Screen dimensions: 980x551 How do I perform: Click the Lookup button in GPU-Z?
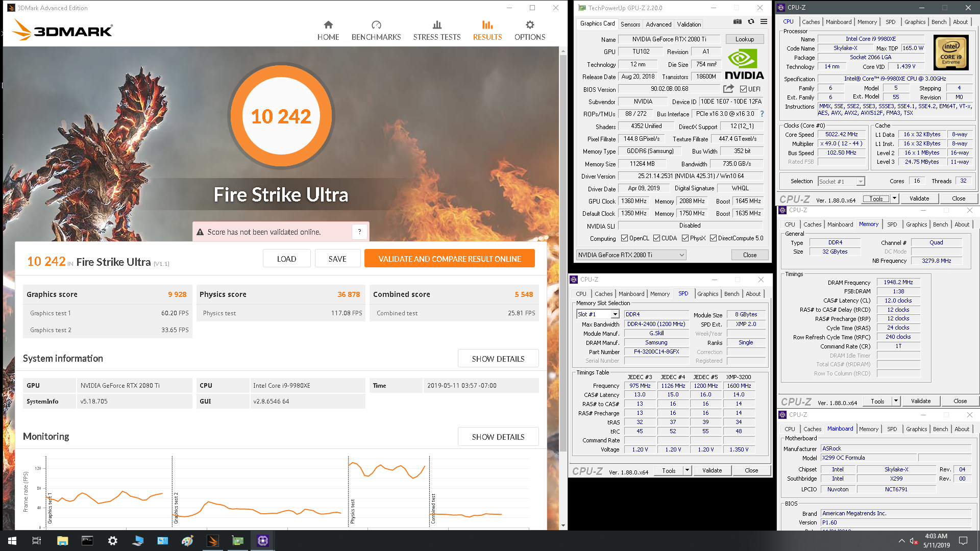[x=744, y=39]
